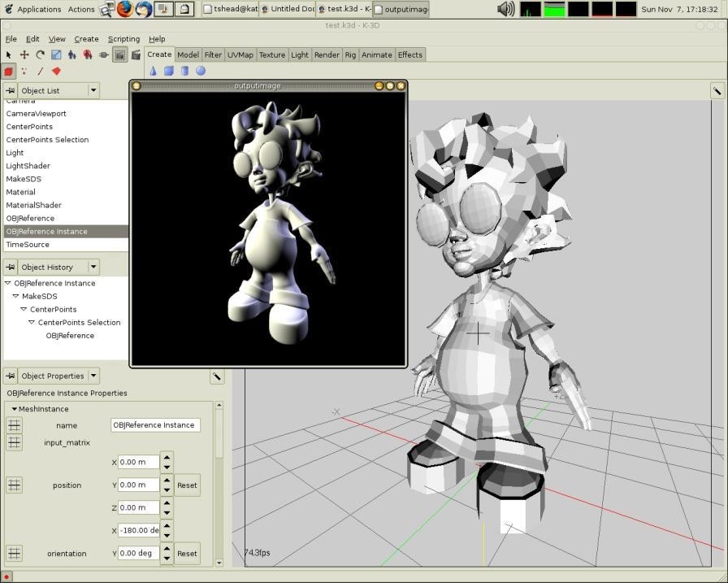Create a sphere primitive
Viewport: 728px width, 583px height.
tap(201, 71)
